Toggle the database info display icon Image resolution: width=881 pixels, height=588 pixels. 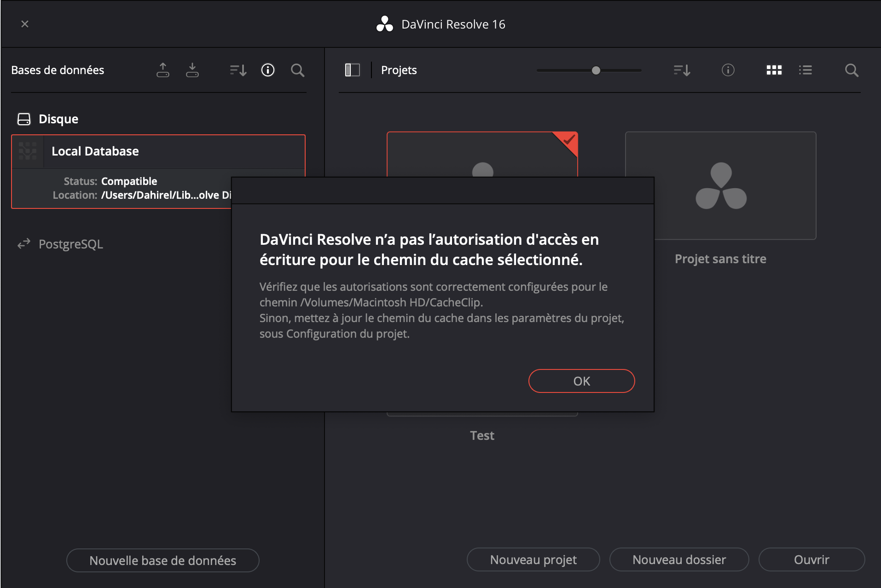coord(268,70)
